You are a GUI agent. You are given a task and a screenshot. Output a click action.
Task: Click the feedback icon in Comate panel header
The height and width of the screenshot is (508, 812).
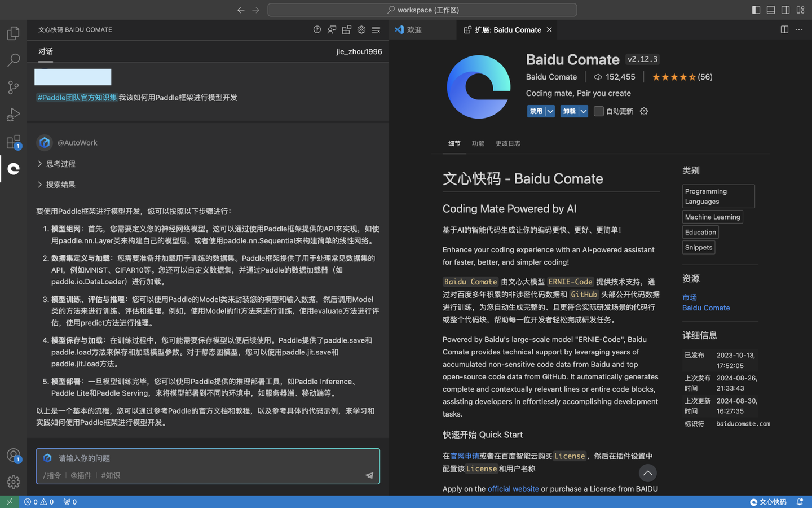coord(332,29)
